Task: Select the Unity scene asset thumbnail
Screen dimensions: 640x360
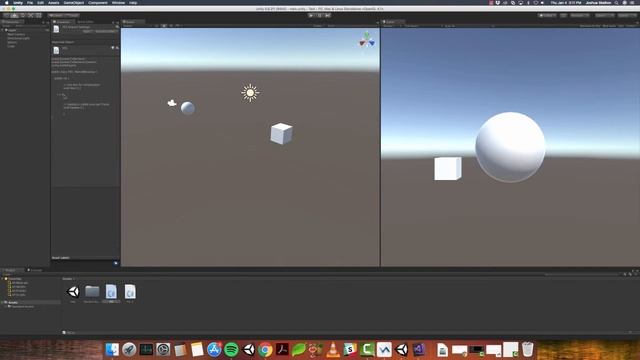Action: [73, 292]
